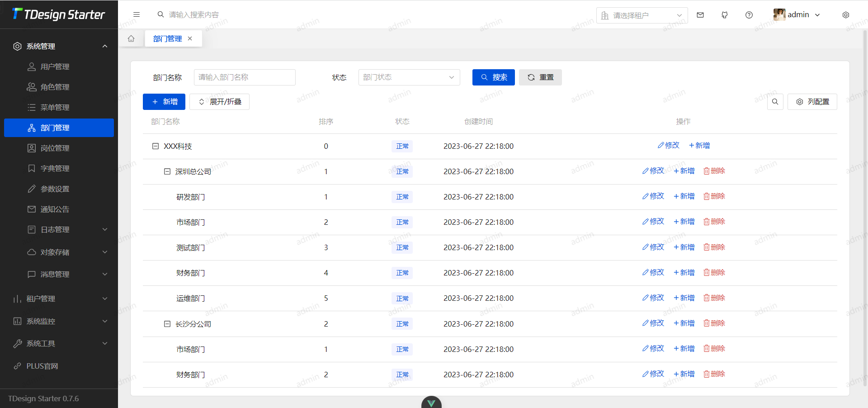Image resolution: width=868 pixels, height=408 pixels.
Task: Click the table search toggle icon
Action: 775,102
